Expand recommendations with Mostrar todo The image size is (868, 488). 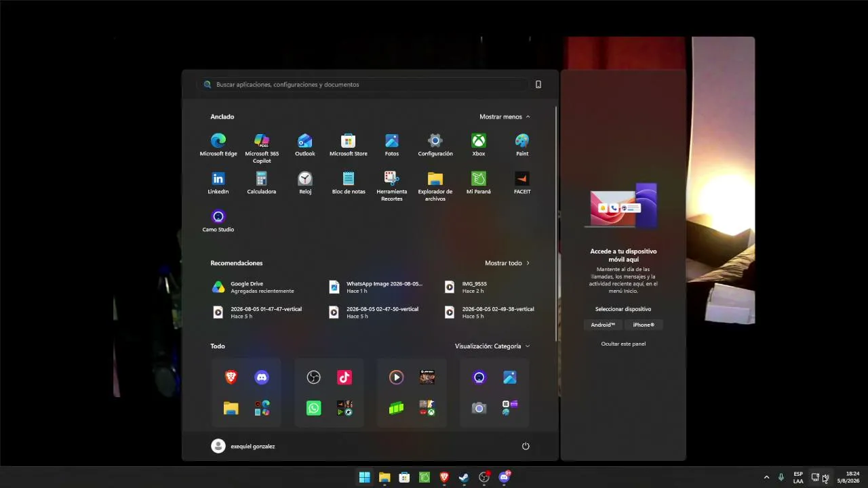[507, 263]
